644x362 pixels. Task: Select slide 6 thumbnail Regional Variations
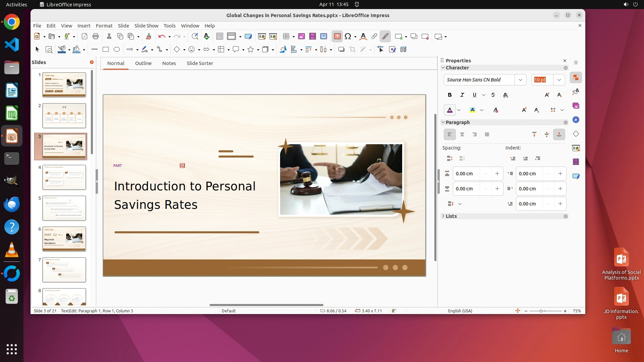click(x=64, y=239)
